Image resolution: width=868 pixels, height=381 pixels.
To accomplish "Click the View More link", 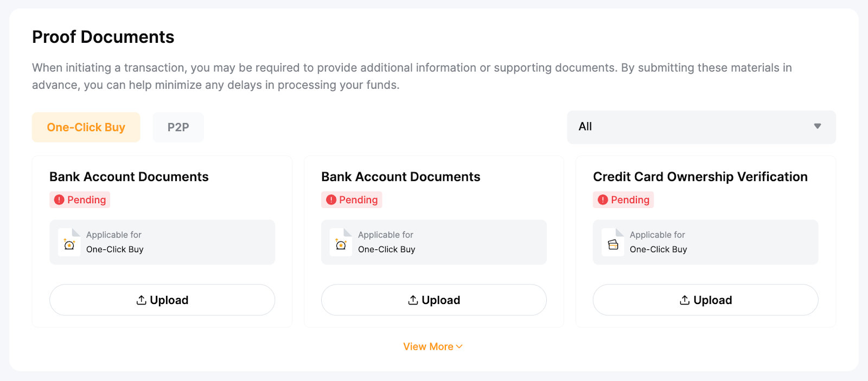I will (428, 347).
